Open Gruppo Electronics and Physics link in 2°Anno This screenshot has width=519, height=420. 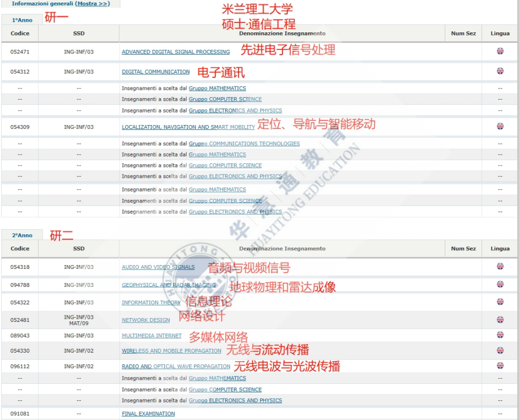click(x=235, y=401)
